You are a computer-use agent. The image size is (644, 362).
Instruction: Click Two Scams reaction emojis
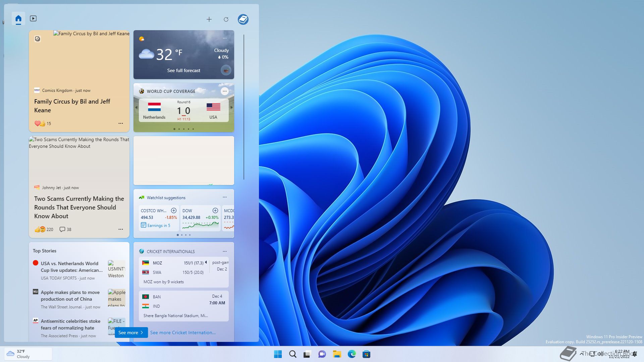[x=40, y=229]
